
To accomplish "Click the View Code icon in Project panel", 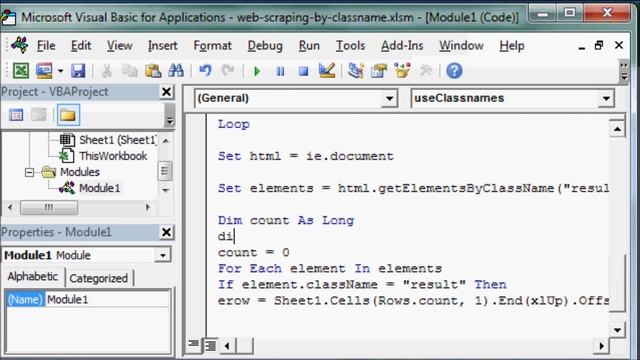I will coord(16,115).
